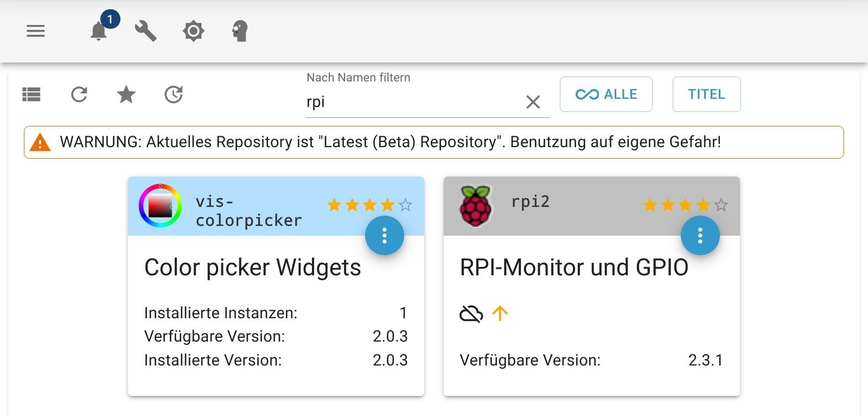Open the notifications bell
Screen dimensions: 868x416
[x=99, y=31]
